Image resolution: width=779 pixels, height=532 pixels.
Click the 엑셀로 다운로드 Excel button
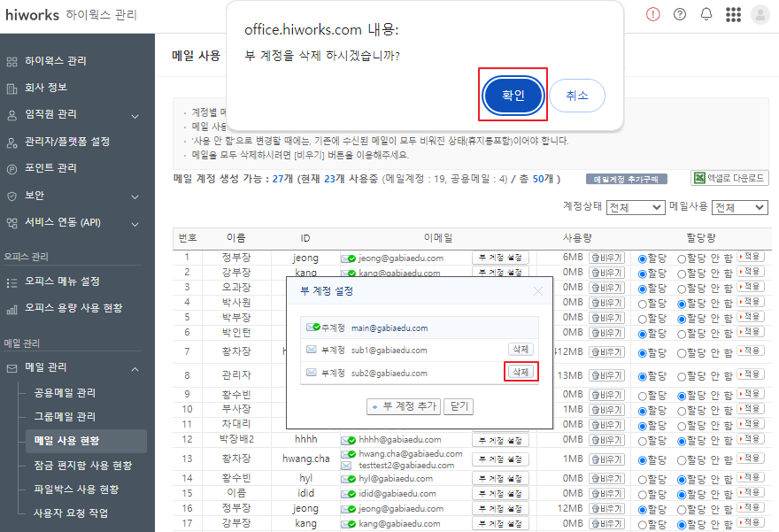point(729,178)
